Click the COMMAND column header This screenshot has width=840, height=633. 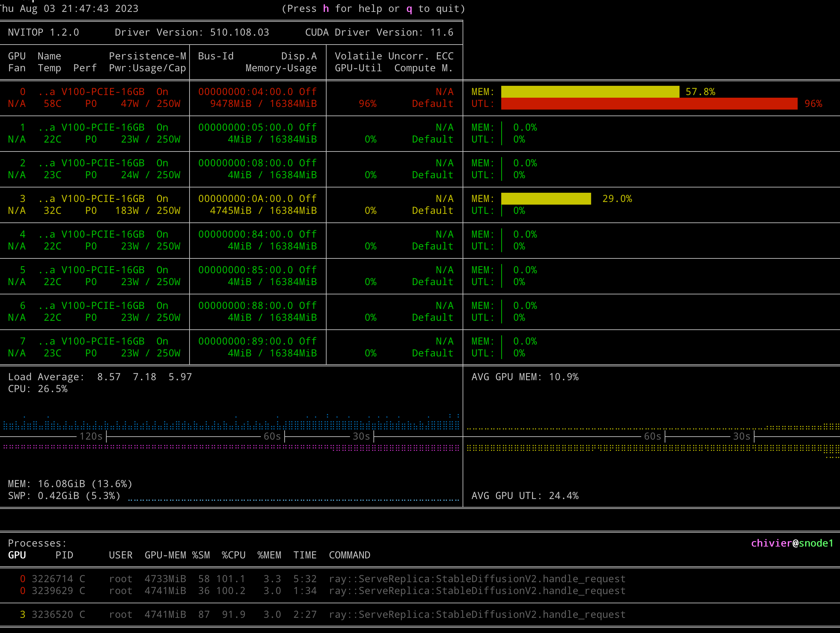349,555
